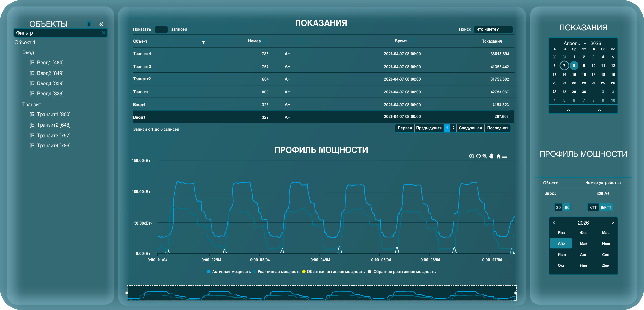644x310 pixels.
Task: Toggle the square checkbox beside ОБЪЕКТЫ
Action: (x=89, y=24)
